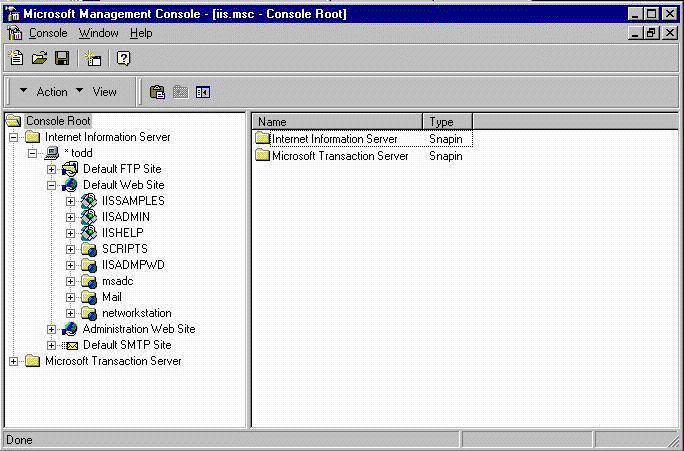Click the Help question mark icon

click(124, 59)
